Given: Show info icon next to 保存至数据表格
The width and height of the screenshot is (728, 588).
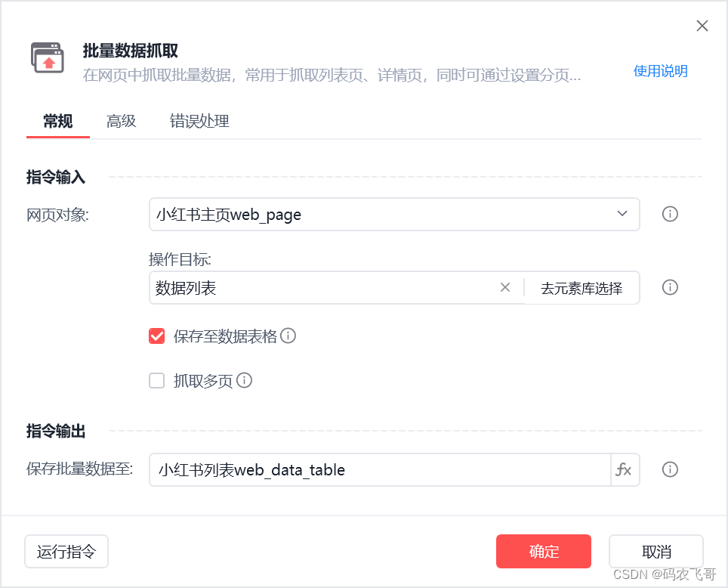Looking at the screenshot, I should pyautogui.click(x=288, y=336).
